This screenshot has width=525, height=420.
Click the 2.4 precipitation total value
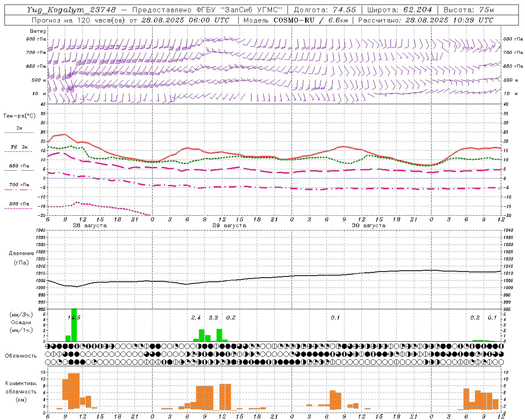[196, 317]
